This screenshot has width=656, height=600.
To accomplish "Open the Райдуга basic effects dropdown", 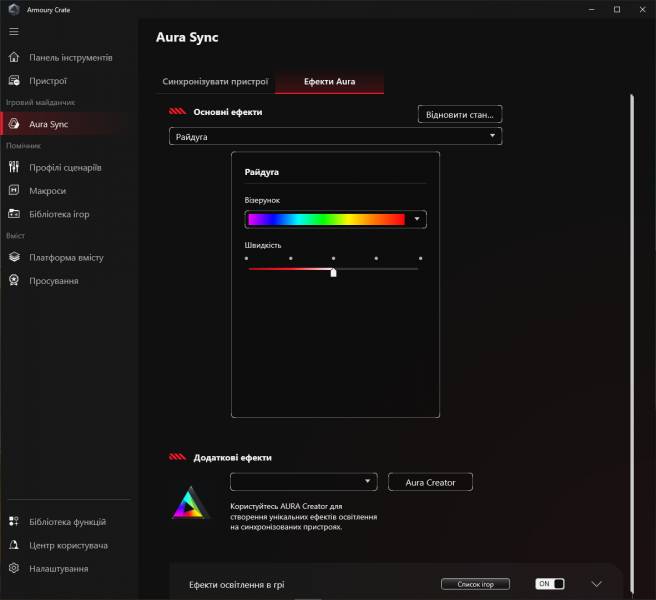I will [x=335, y=136].
